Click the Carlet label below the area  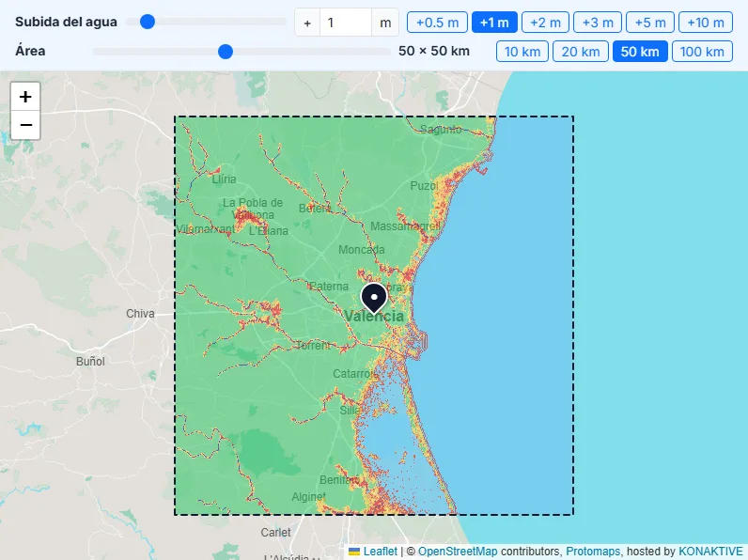click(x=275, y=533)
